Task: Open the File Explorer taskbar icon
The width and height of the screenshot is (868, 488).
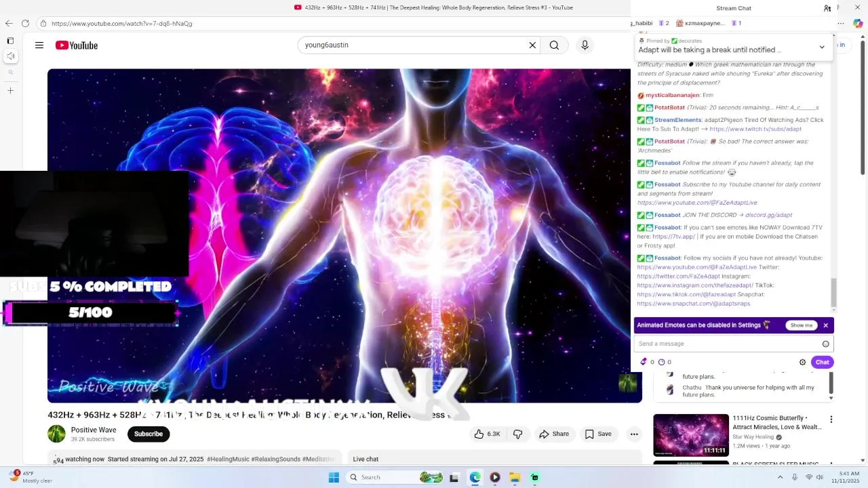Action: 515,477
